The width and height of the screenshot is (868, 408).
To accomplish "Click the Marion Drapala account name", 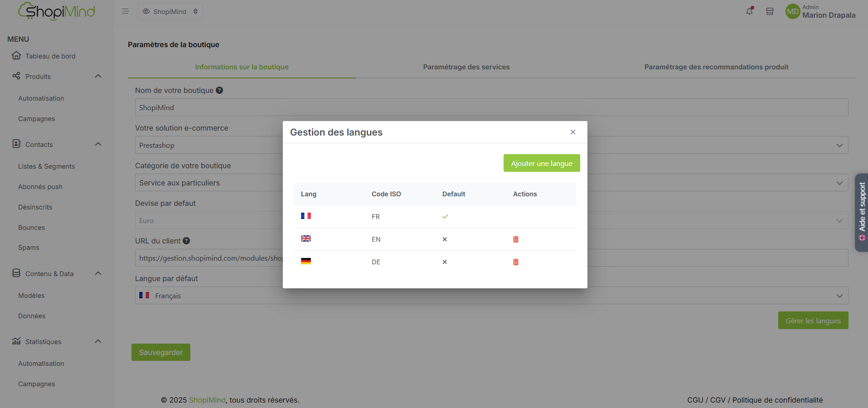I will pyautogui.click(x=829, y=15).
